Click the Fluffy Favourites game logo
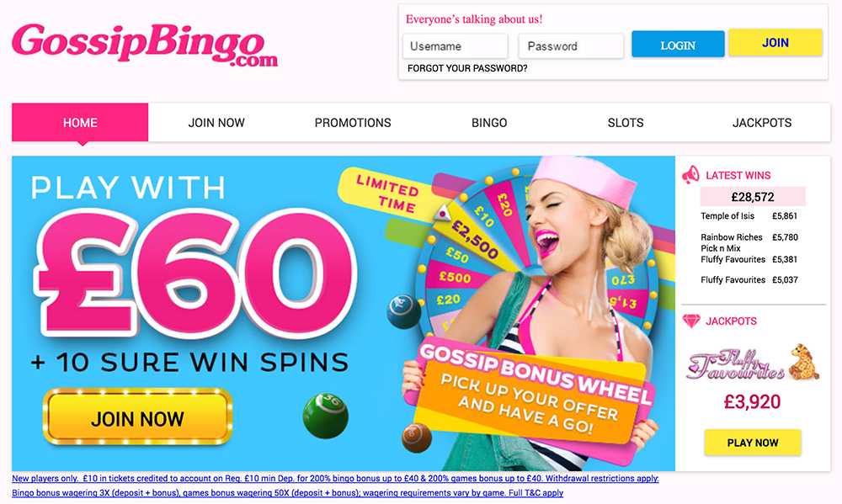842x504 pixels. (x=753, y=363)
